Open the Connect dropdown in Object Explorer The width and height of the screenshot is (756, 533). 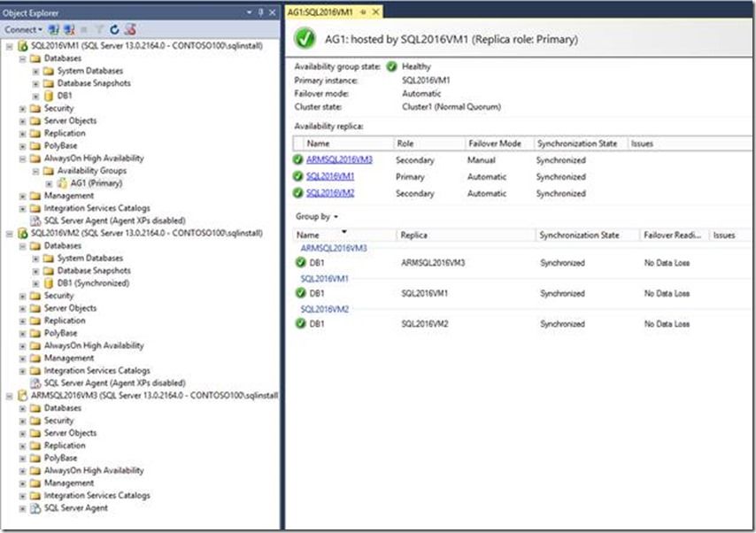(23, 29)
